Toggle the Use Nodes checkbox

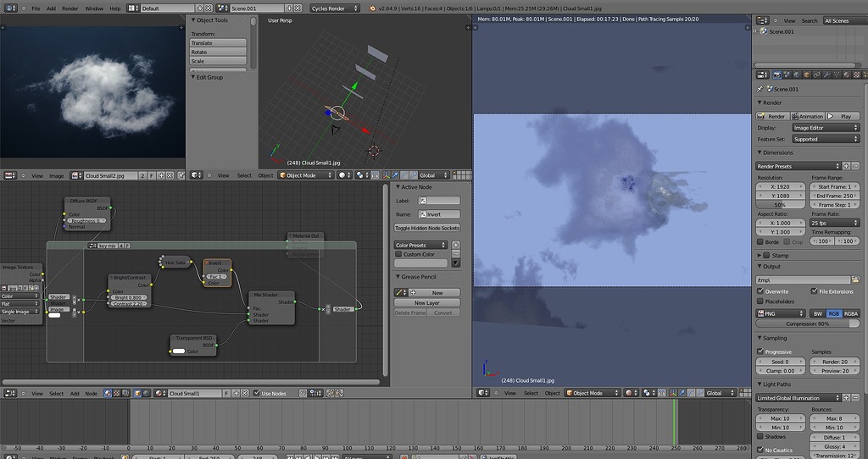coord(256,393)
